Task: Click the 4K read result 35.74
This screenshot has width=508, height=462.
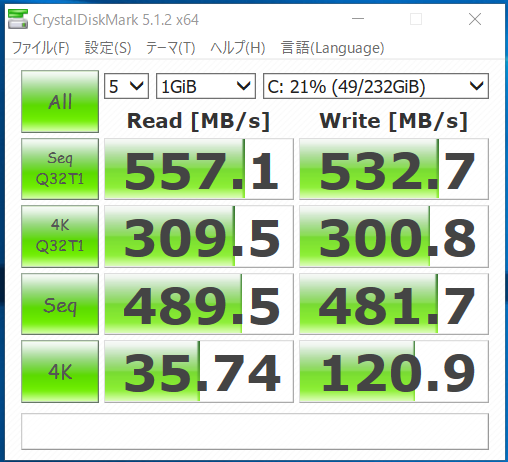Action: 199,371
